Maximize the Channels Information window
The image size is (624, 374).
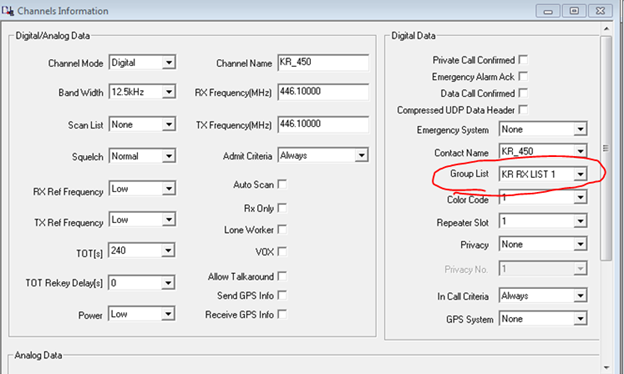point(574,11)
